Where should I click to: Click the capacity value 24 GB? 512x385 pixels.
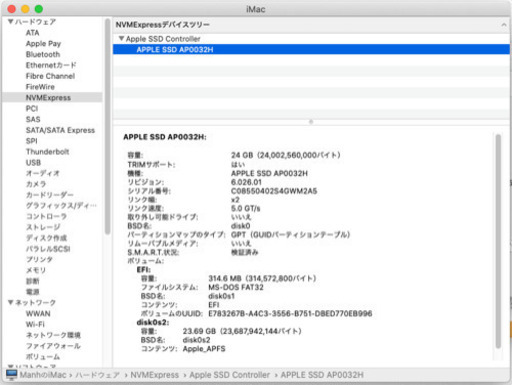tap(286, 155)
